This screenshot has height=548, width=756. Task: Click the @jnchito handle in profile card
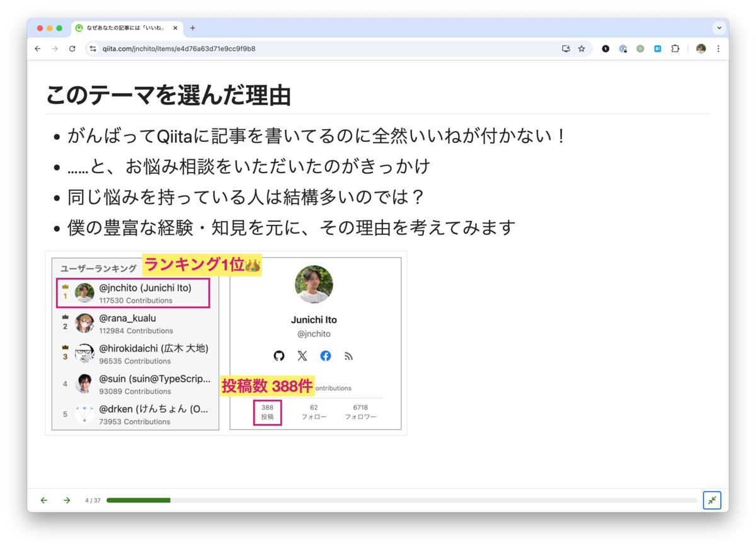(314, 334)
